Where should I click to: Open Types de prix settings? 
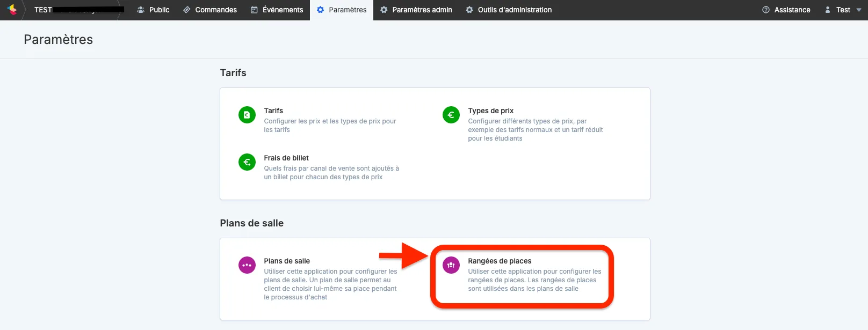tap(491, 111)
